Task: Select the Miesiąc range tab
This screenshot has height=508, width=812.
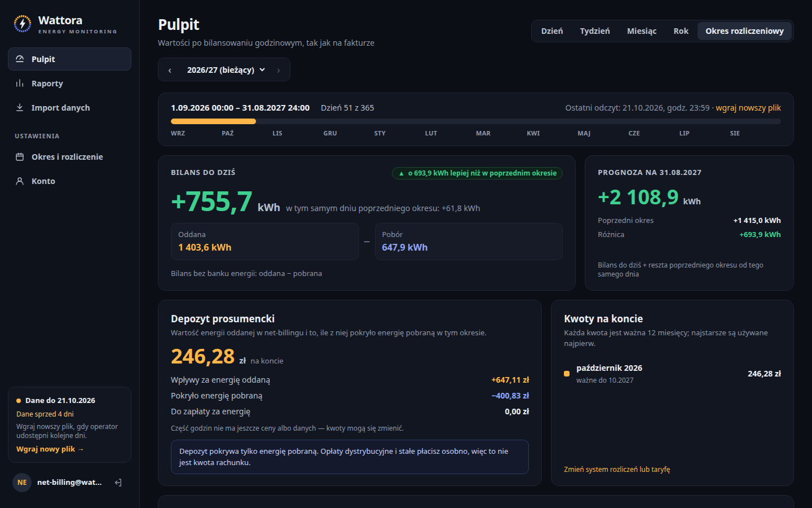Action: tap(642, 31)
